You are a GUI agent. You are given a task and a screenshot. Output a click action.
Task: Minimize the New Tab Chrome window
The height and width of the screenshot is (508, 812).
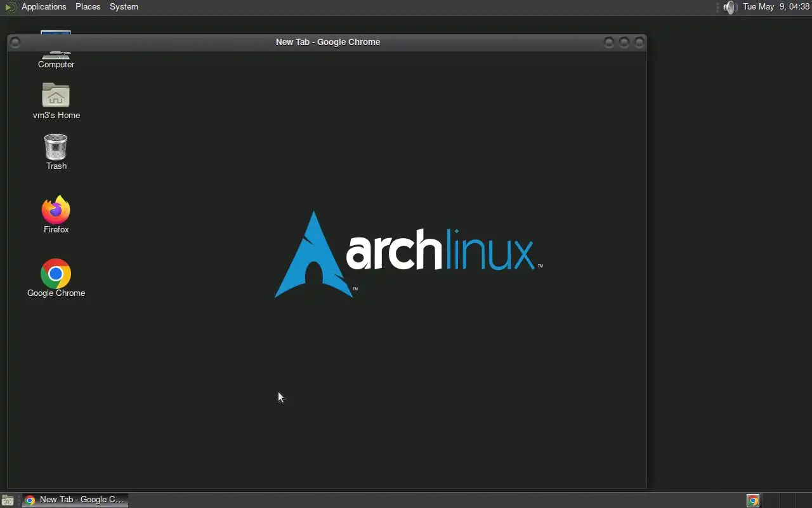[609, 42]
